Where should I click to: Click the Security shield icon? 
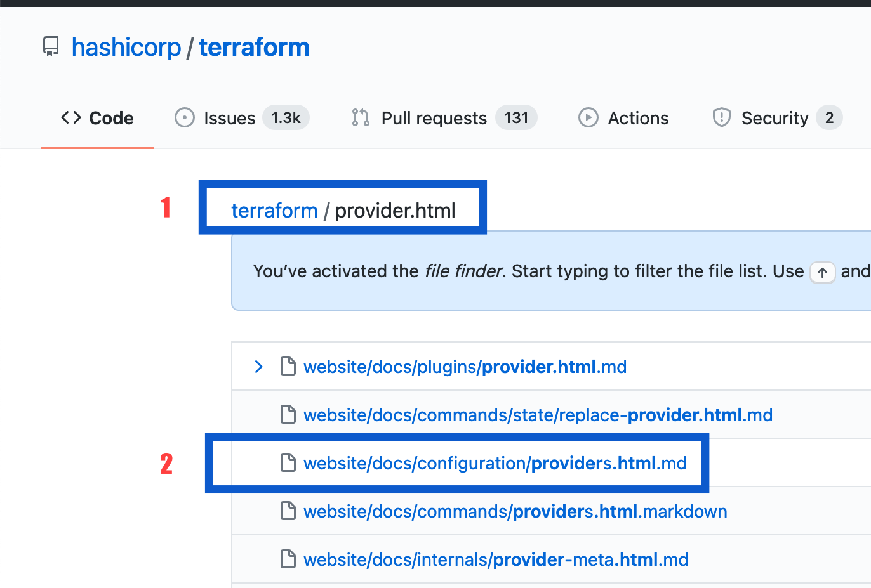(722, 118)
